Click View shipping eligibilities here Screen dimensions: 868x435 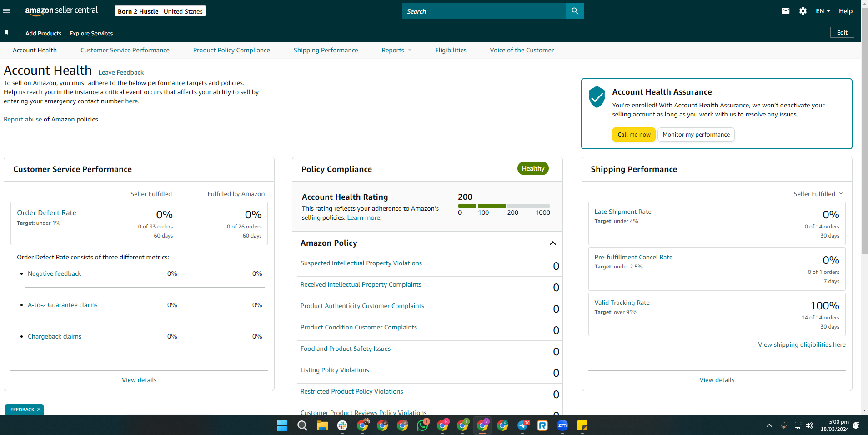pyautogui.click(x=802, y=344)
